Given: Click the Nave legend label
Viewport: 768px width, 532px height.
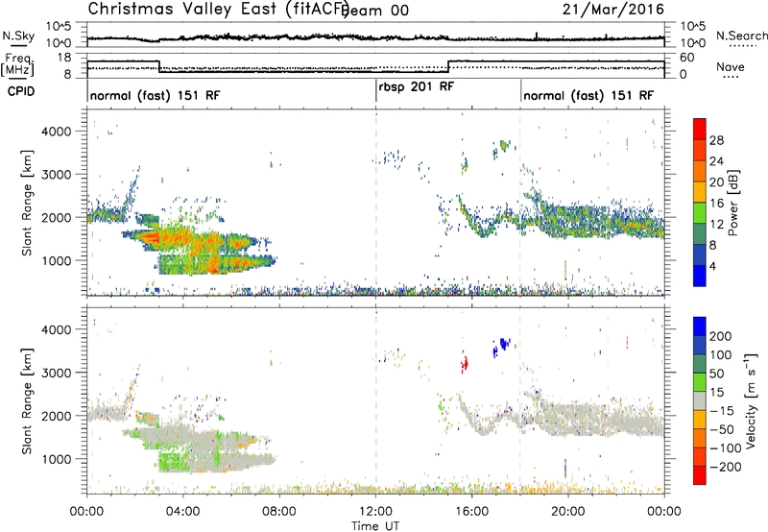Looking at the screenshot, I should (x=730, y=66).
